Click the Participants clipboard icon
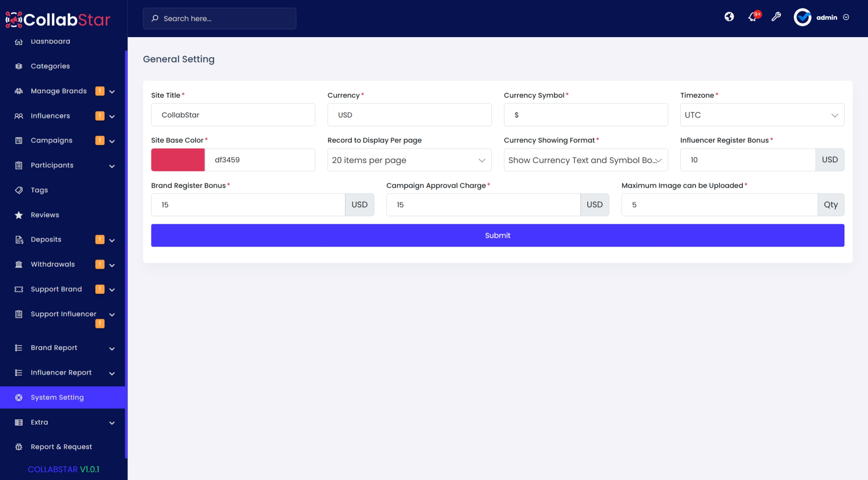The width and height of the screenshot is (868, 480). 19,166
